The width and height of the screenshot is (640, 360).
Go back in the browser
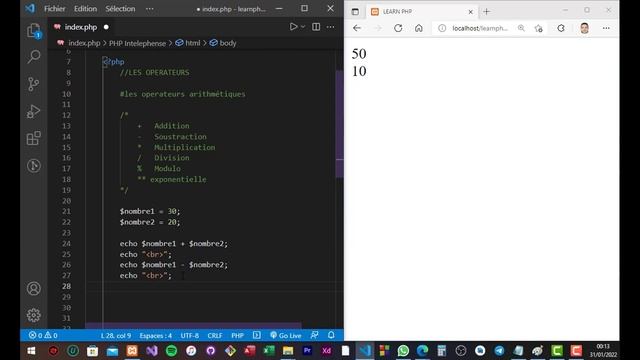tap(357, 28)
